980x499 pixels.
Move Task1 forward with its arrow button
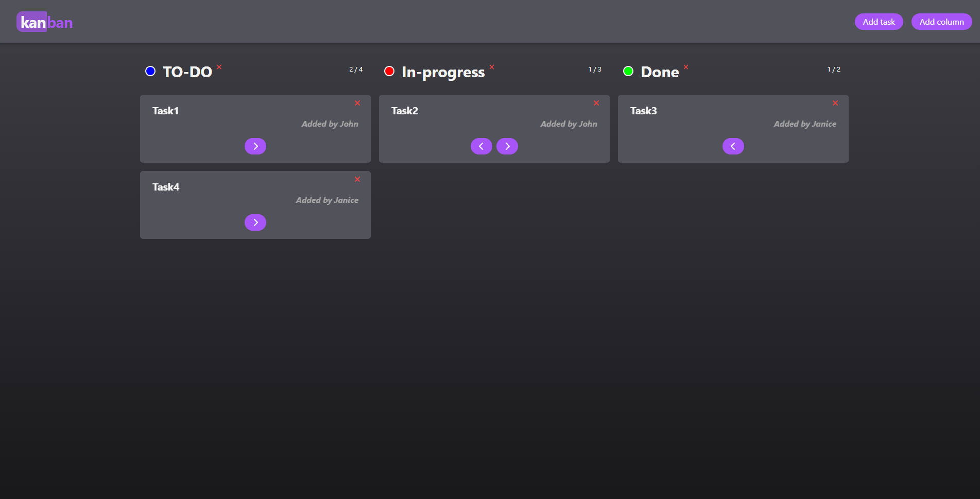(x=255, y=146)
